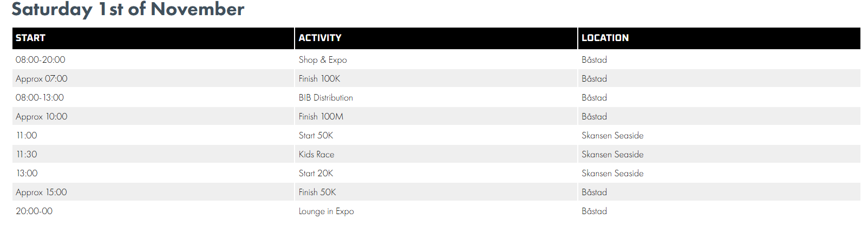
Task: Click the START column header
Action: [30, 38]
